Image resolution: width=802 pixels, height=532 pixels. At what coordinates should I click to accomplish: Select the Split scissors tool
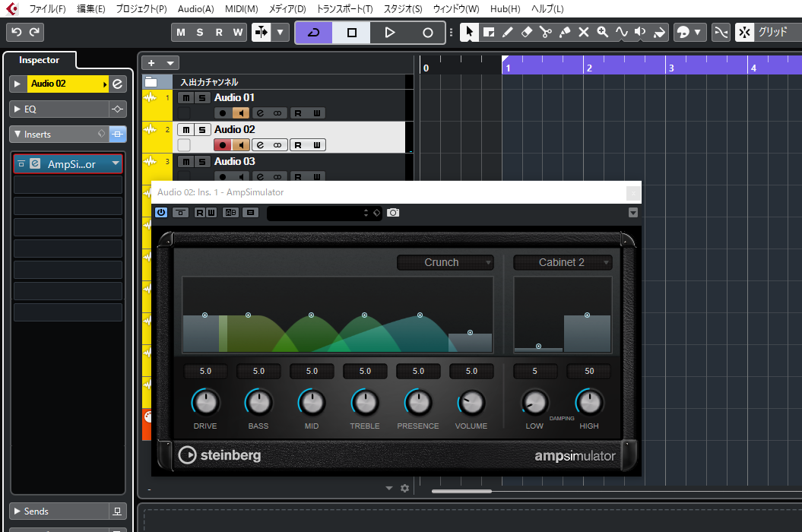[546, 32]
